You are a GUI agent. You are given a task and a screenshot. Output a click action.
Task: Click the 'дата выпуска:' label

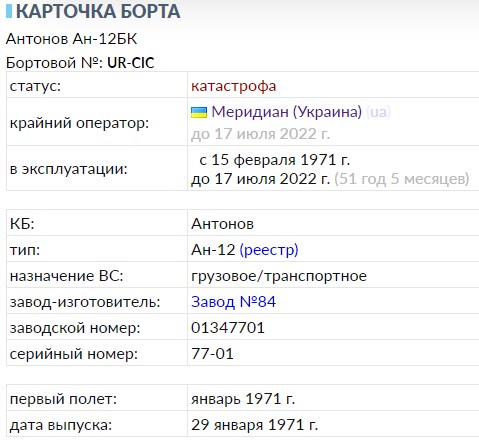tap(61, 425)
